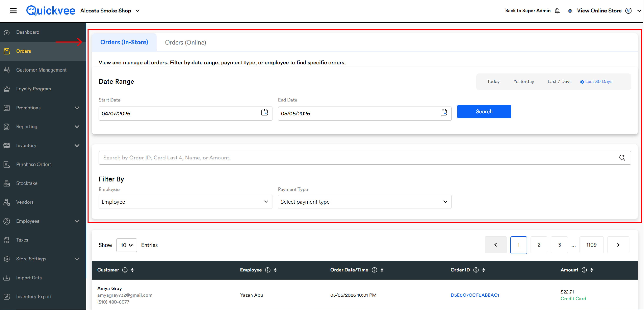The image size is (644, 310).
Task: Open the hamburger menu
Action: (13, 11)
